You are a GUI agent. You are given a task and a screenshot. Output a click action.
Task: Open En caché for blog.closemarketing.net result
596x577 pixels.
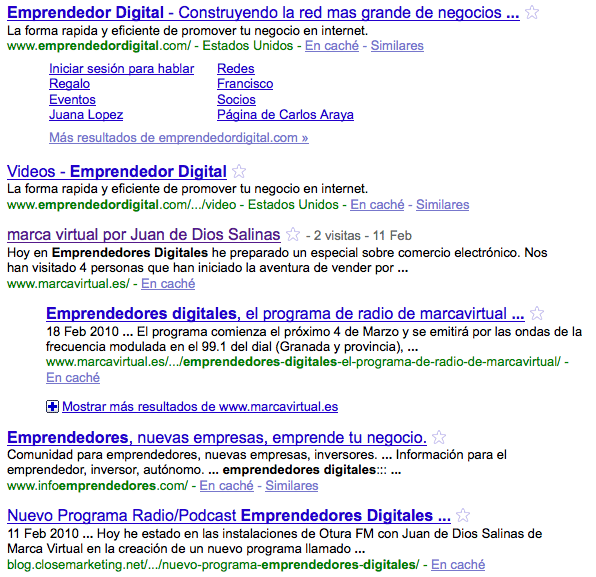[x=458, y=564]
